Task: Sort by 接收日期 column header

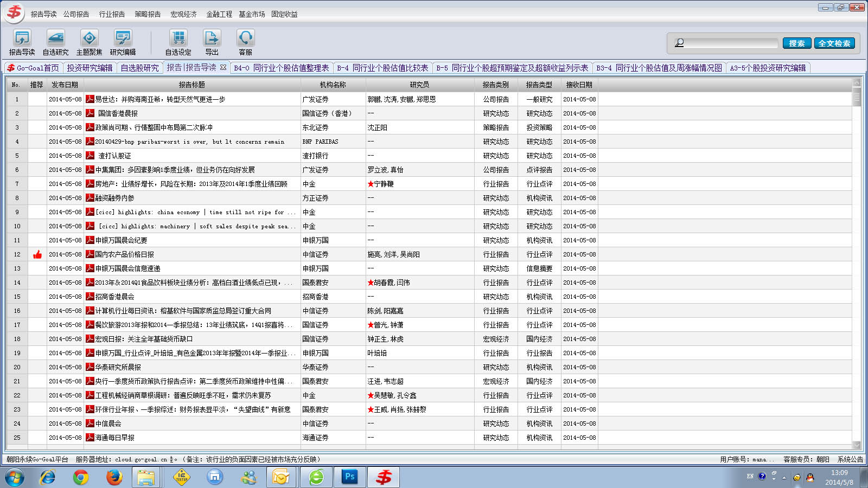Action: tap(579, 85)
